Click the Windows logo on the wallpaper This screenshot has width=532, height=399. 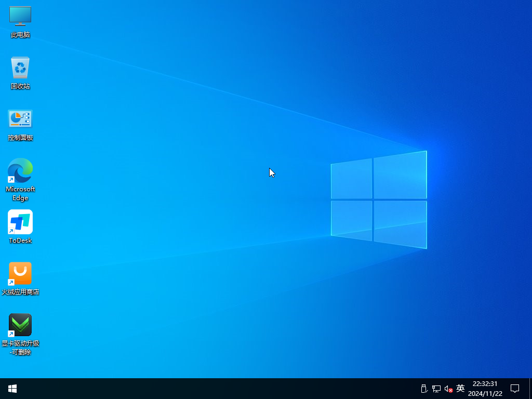(379, 199)
